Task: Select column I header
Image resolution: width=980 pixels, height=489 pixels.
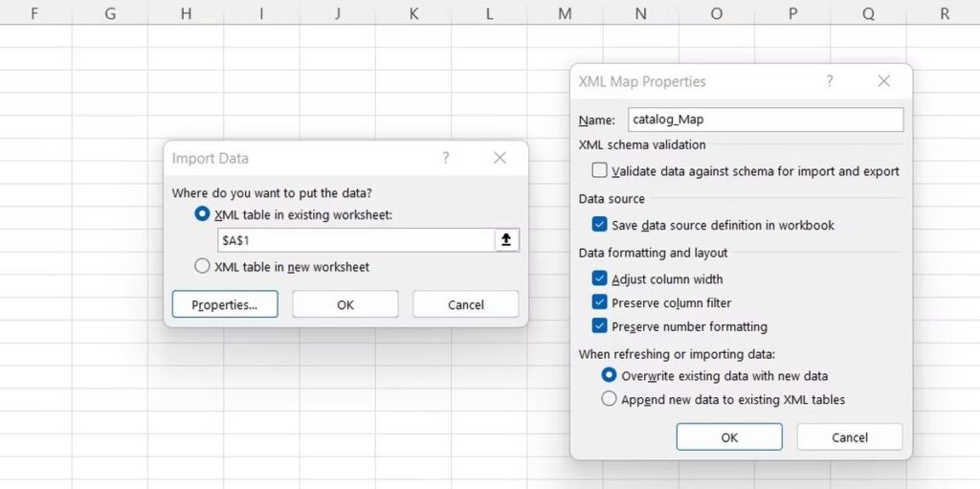Action: 261,13
